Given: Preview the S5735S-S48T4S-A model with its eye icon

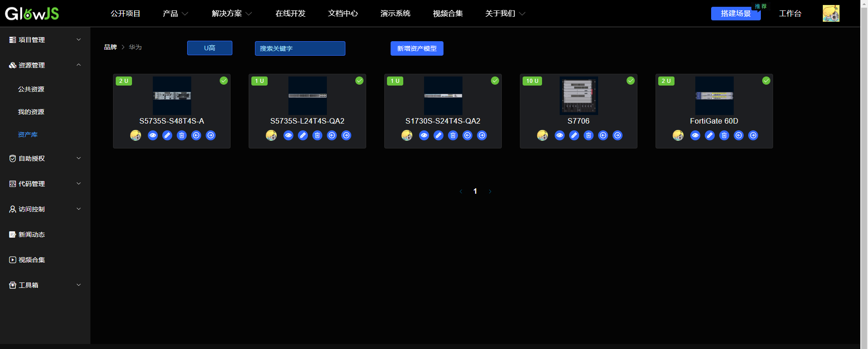Looking at the screenshot, I should 153,135.
